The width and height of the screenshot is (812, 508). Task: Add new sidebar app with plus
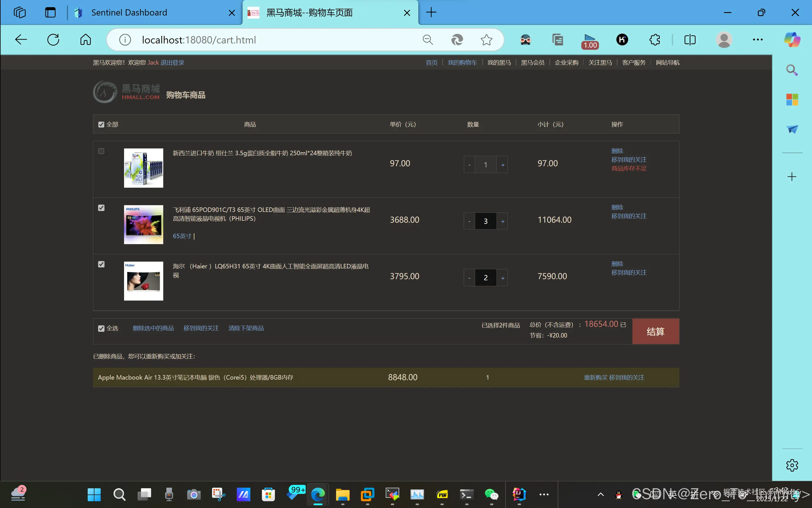pos(792,177)
